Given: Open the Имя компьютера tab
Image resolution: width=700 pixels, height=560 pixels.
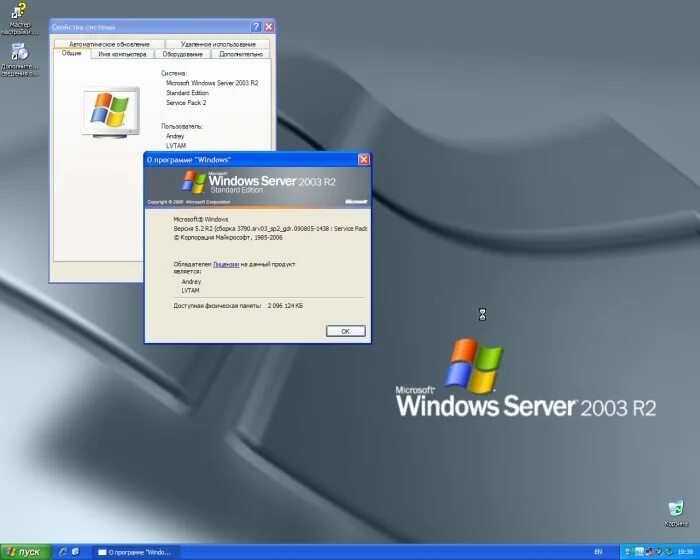Looking at the screenshot, I should click(122, 54).
